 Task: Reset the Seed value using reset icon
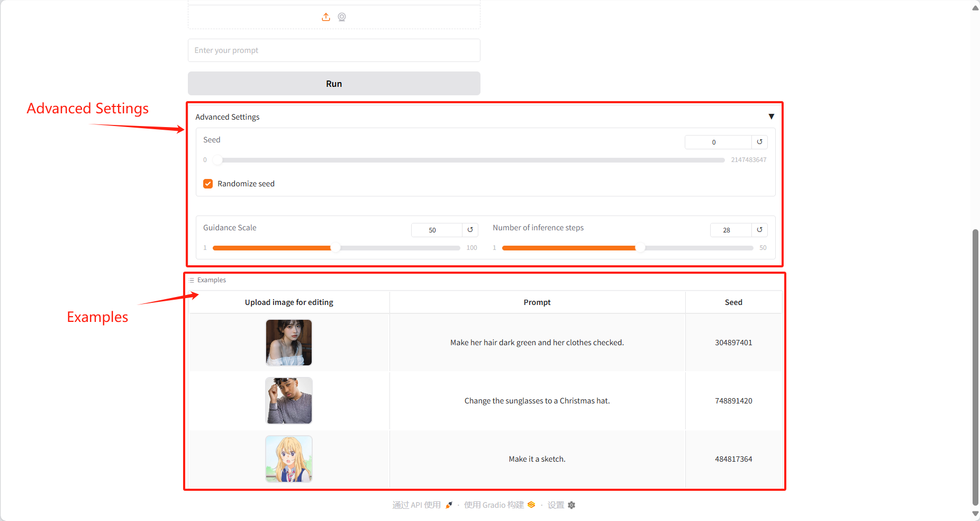(x=759, y=142)
